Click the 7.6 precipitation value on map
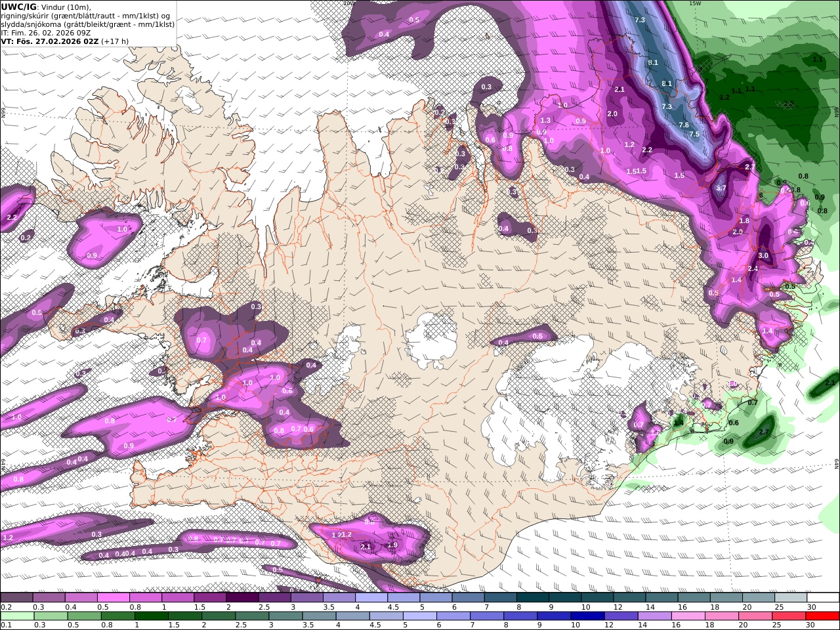The image size is (840, 630). (683, 125)
